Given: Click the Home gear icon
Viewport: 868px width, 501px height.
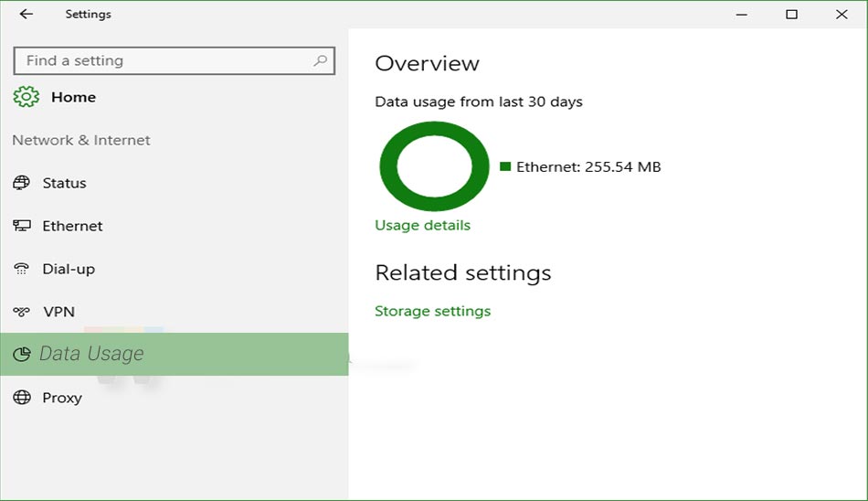Looking at the screenshot, I should point(26,97).
